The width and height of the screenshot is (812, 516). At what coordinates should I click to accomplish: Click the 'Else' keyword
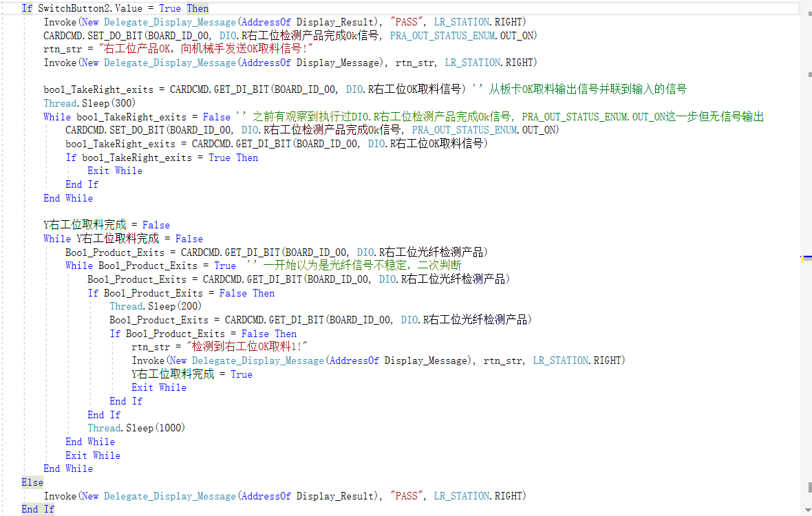pos(32,482)
